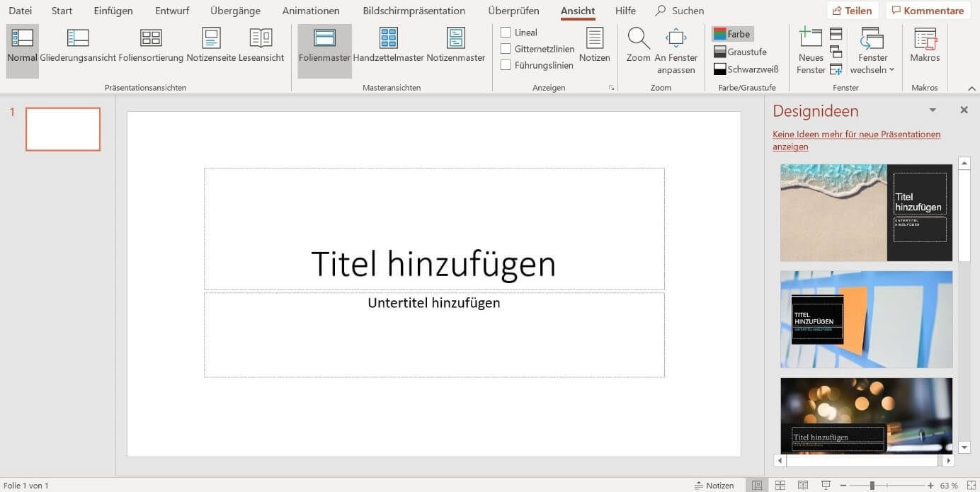980x492 pixels.
Task: Select the Schwarzweiß mode
Action: (x=746, y=69)
